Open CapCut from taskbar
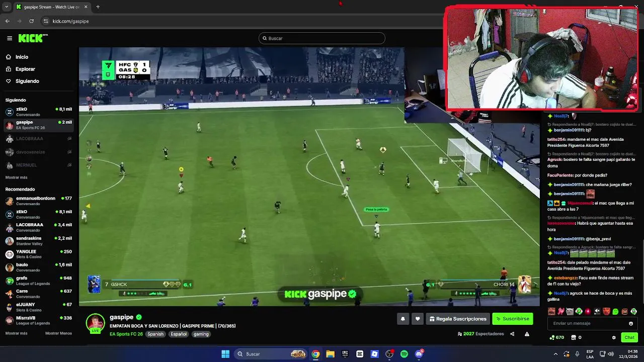The width and height of the screenshot is (644, 362). click(360, 354)
